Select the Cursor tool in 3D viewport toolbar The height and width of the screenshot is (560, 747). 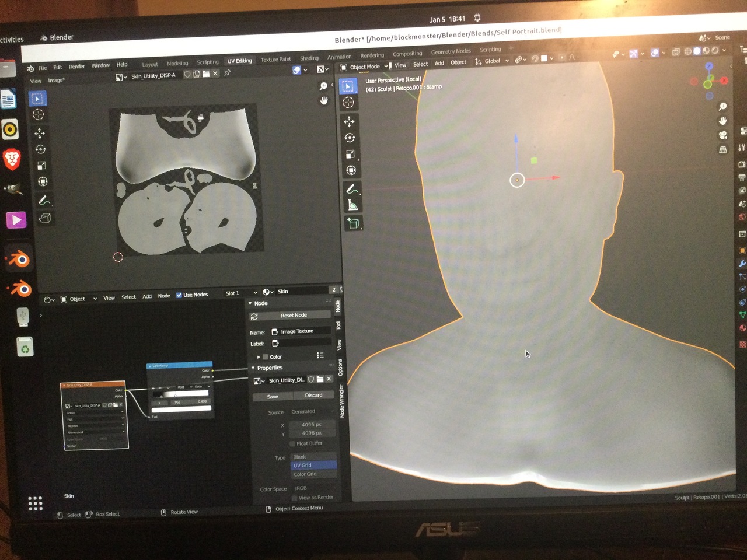pyautogui.click(x=348, y=103)
